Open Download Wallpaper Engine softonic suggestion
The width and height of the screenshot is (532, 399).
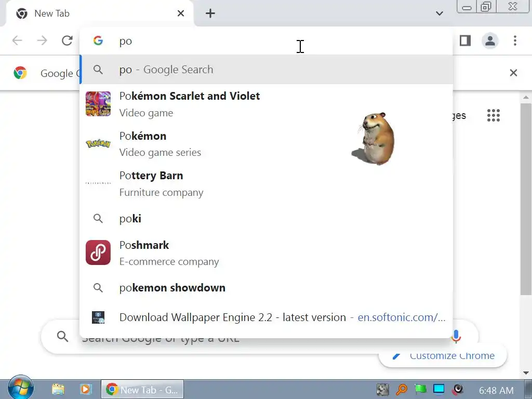[267, 317]
